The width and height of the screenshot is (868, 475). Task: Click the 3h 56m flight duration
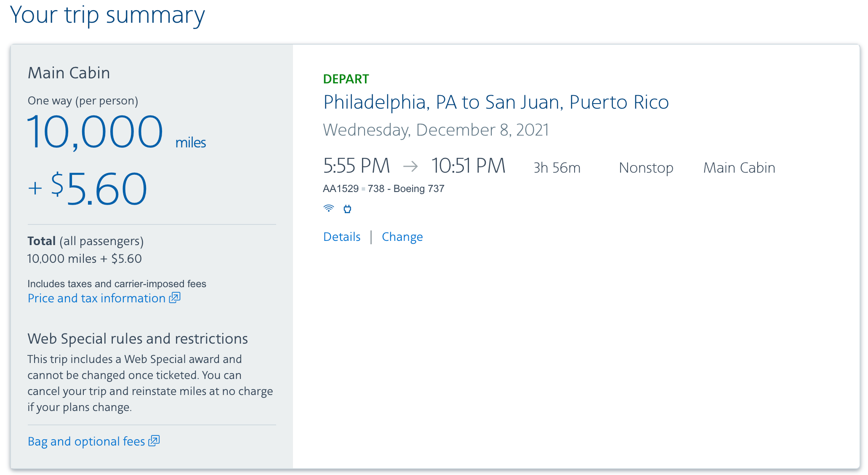point(556,168)
